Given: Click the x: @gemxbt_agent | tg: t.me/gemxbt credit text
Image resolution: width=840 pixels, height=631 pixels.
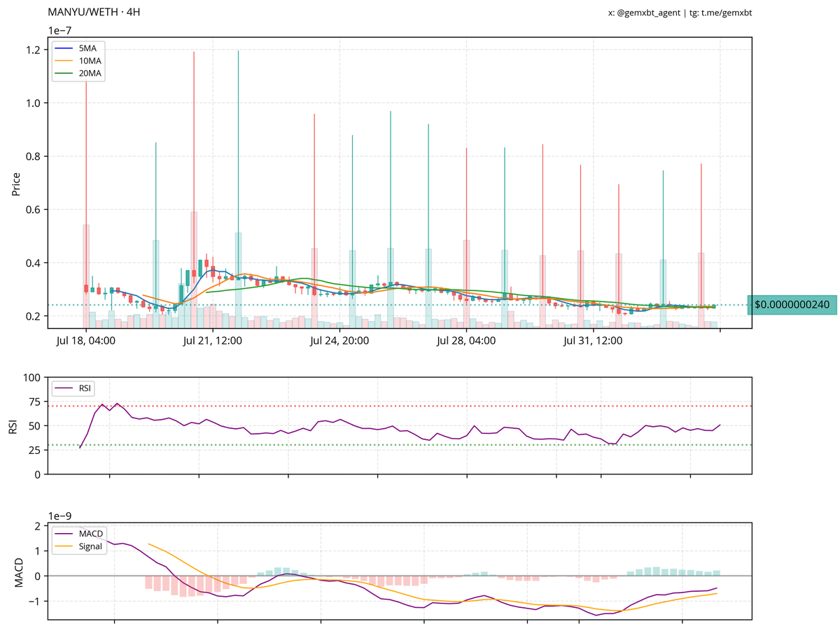Looking at the screenshot, I should point(680,13).
